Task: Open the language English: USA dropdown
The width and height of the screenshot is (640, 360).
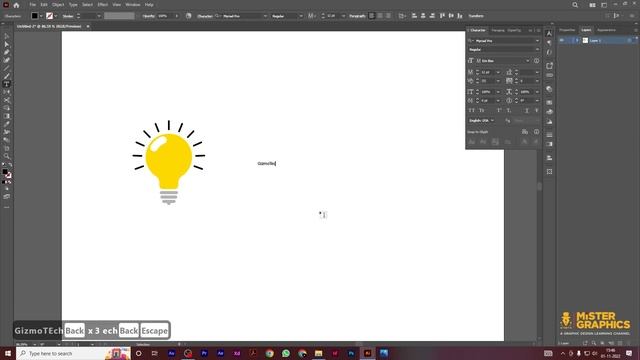Action: pos(482,120)
